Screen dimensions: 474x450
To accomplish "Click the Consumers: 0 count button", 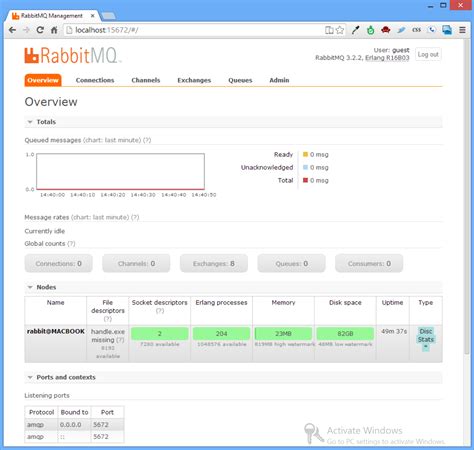I will tap(369, 264).
